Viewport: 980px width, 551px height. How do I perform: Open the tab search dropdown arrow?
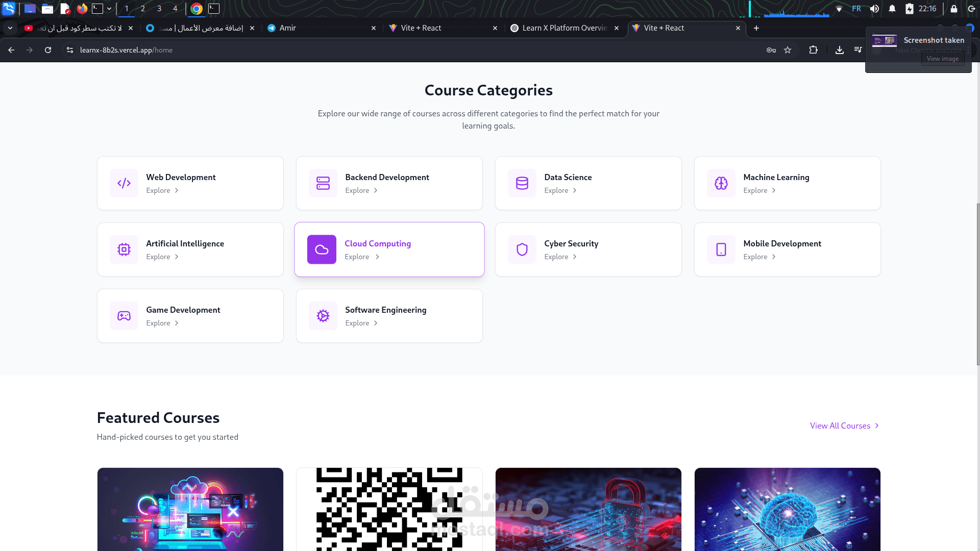pyautogui.click(x=10, y=28)
